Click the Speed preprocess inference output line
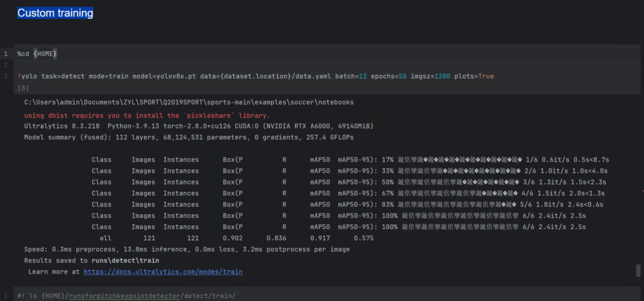 (186, 249)
